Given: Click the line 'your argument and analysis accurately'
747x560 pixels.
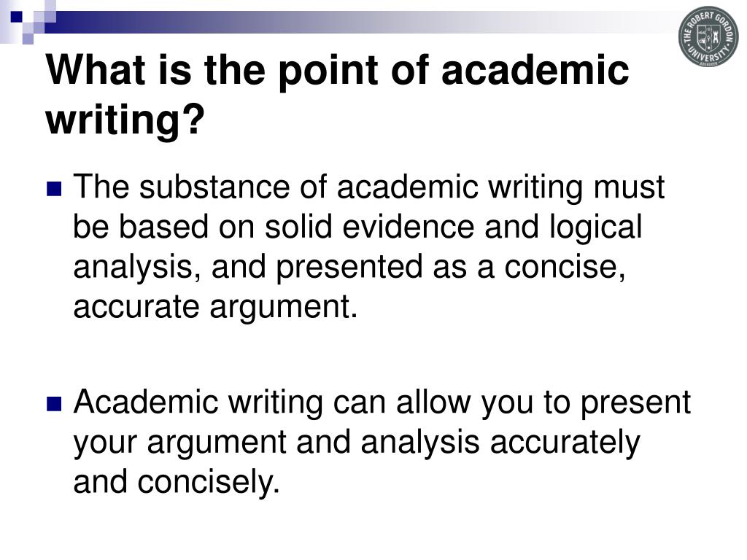Looking at the screenshot, I should point(357,443).
